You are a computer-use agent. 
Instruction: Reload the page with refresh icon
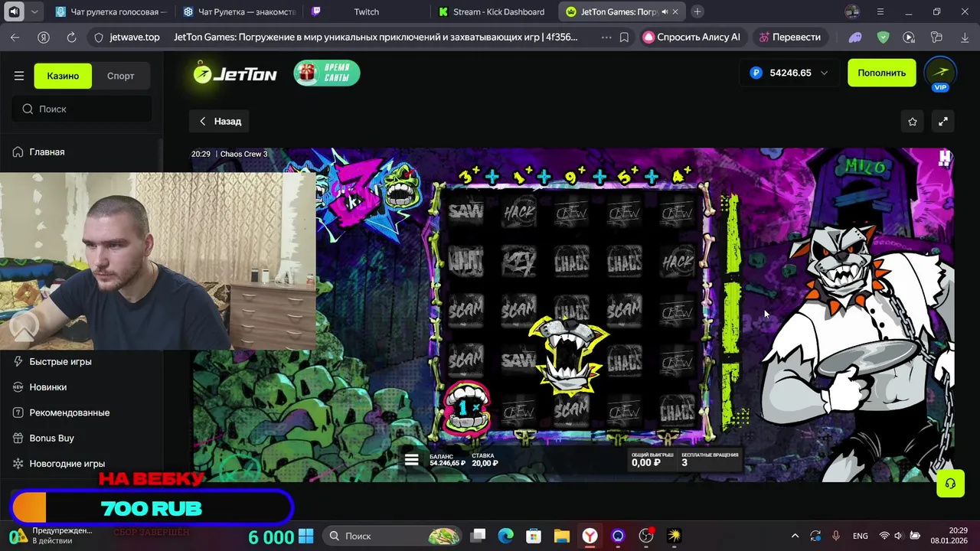tap(71, 37)
